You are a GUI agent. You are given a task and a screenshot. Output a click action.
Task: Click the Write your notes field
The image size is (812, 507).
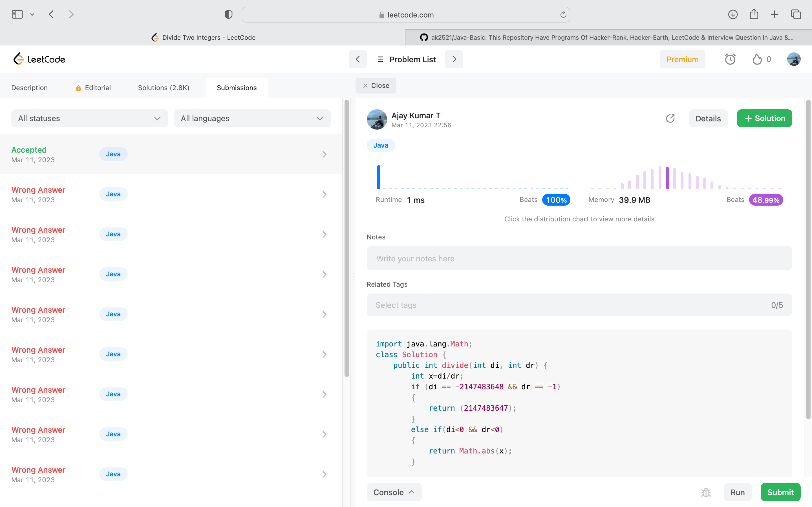pyautogui.click(x=579, y=259)
